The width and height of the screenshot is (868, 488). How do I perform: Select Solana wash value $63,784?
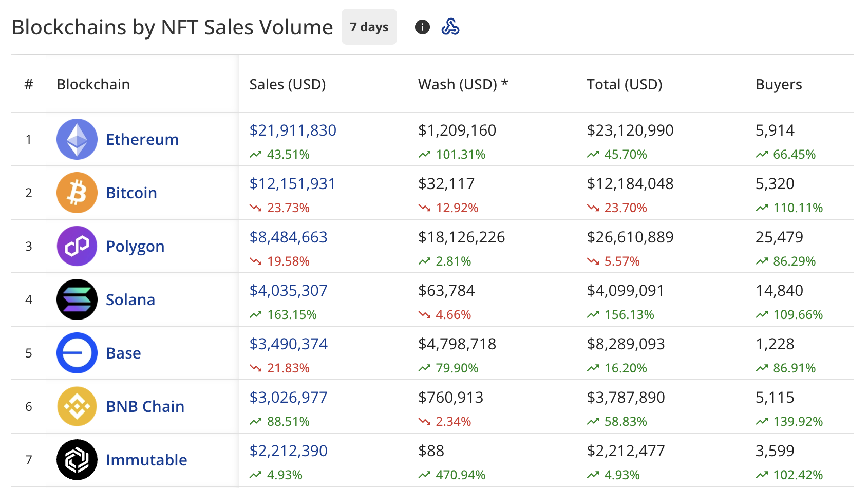point(446,291)
